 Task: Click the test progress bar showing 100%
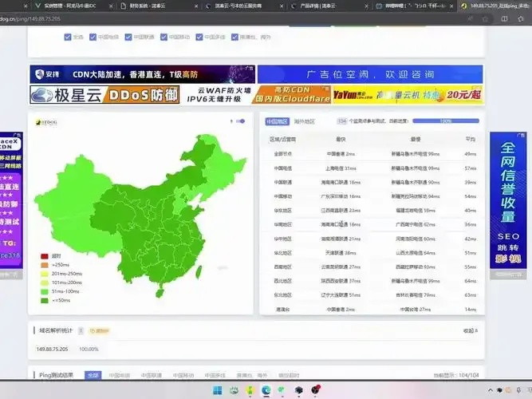pos(446,120)
